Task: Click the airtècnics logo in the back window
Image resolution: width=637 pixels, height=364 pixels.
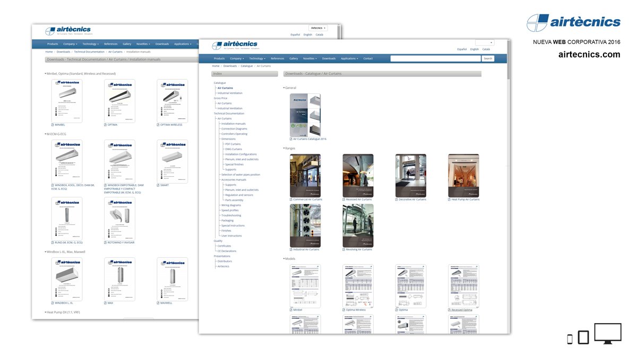Action: (x=68, y=31)
